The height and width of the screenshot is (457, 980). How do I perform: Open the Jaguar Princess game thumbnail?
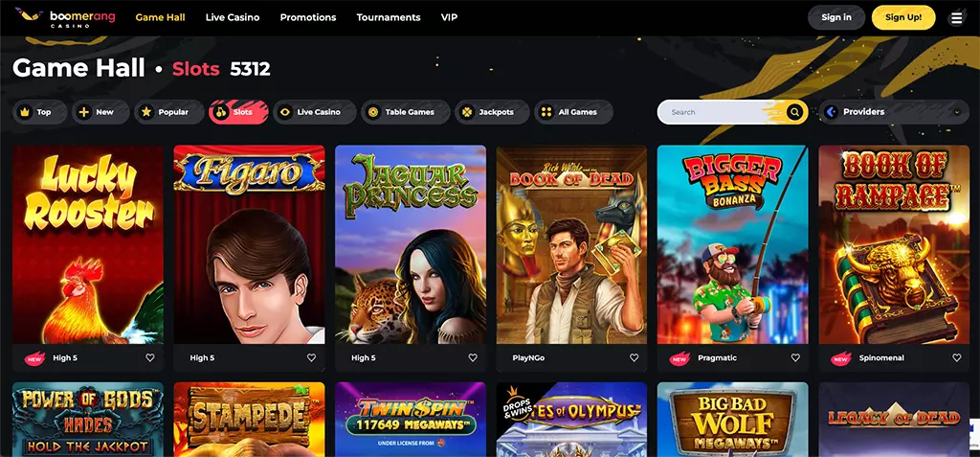pos(411,244)
